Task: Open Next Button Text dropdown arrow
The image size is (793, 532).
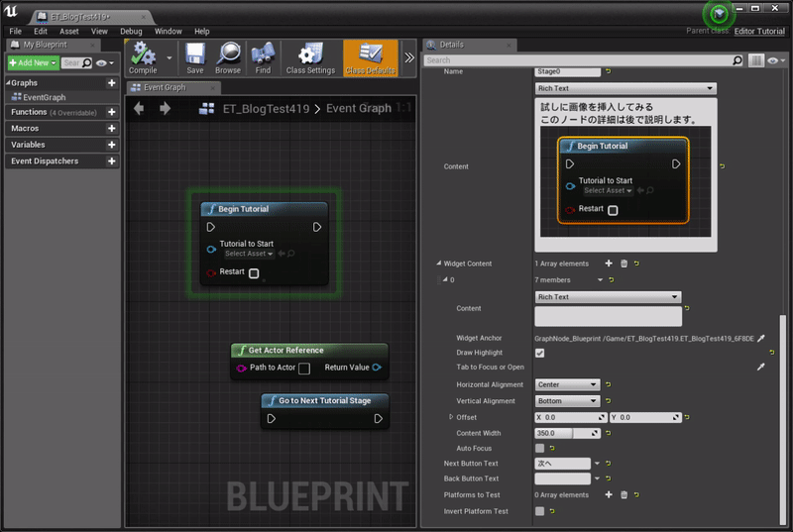Action: click(x=597, y=464)
